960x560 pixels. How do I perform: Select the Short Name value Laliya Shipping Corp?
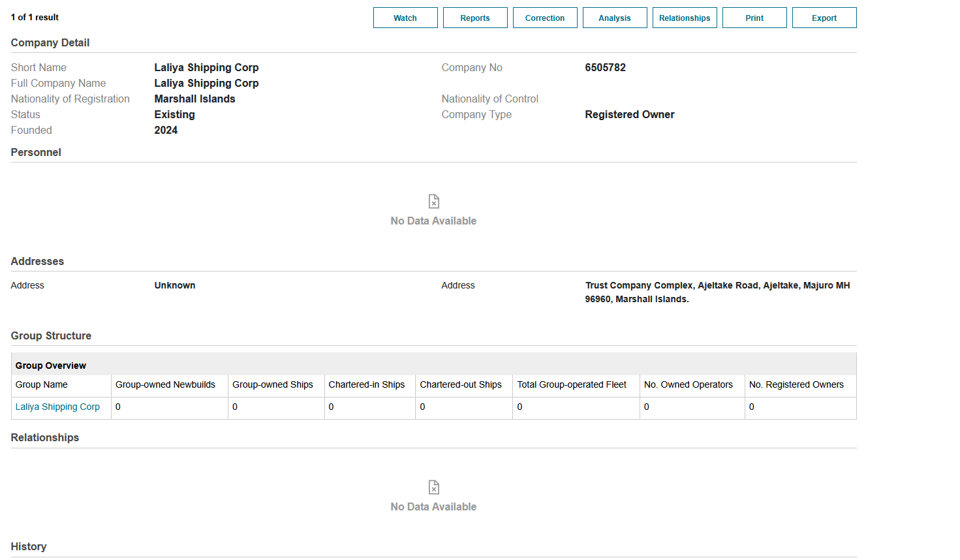point(206,67)
